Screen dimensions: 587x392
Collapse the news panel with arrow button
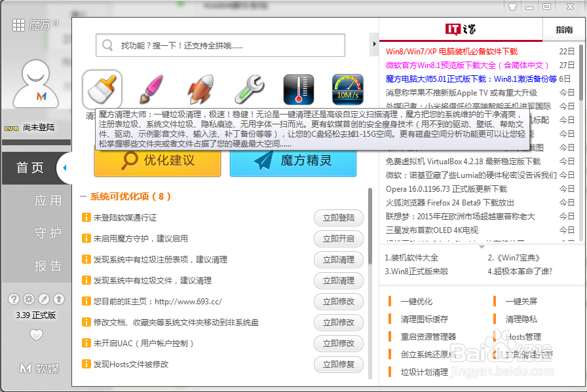(x=374, y=44)
